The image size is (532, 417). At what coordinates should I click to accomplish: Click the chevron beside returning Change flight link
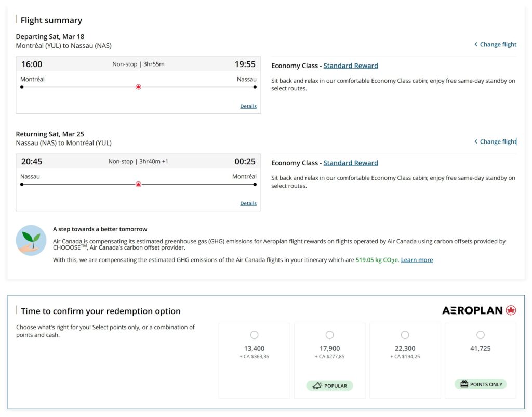pyautogui.click(x=475, y=141)
